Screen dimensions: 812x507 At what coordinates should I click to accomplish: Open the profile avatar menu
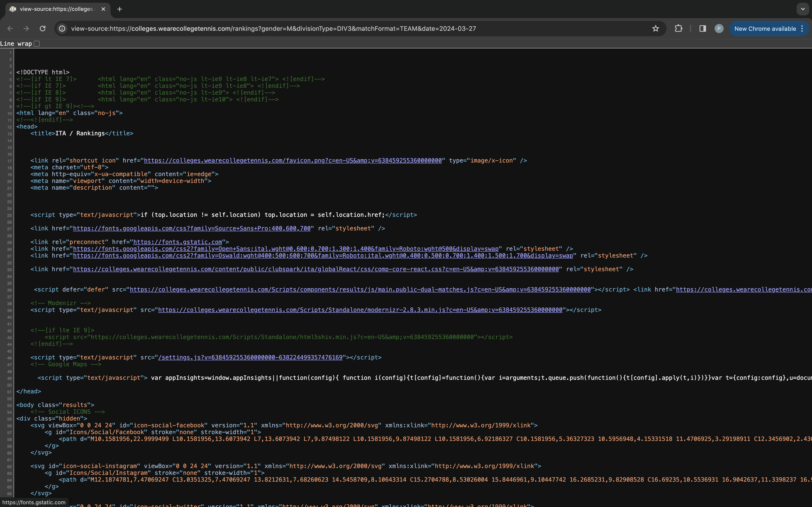coord(719,29)
